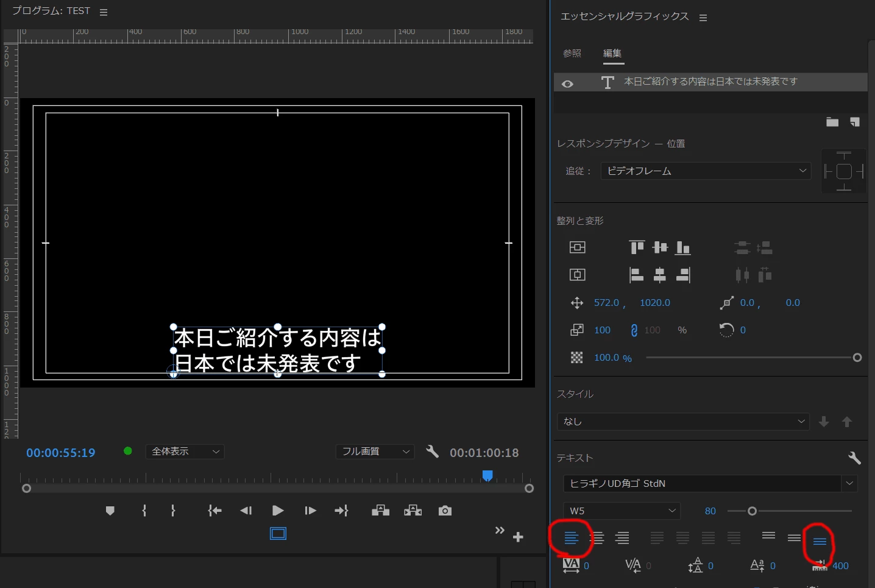
Task: Open text settings wrench in テキスト section
Action: (x=854, y=458)
